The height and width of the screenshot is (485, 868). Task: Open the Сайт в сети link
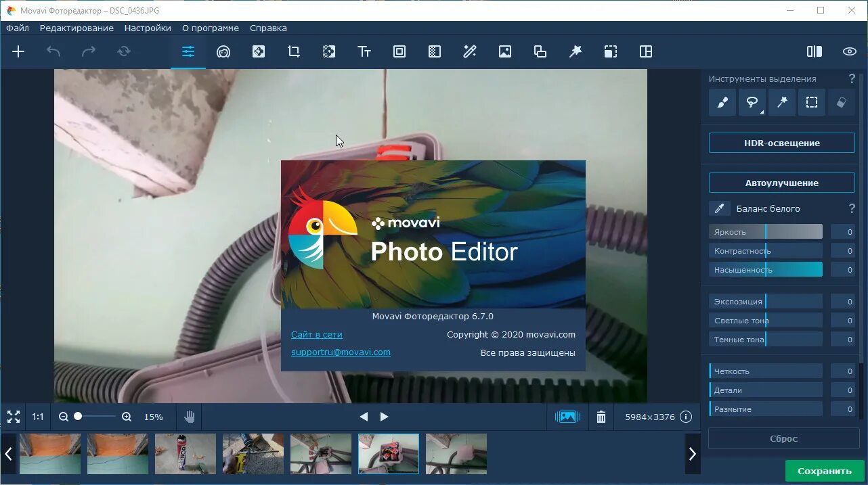click(x=317, y=334)
